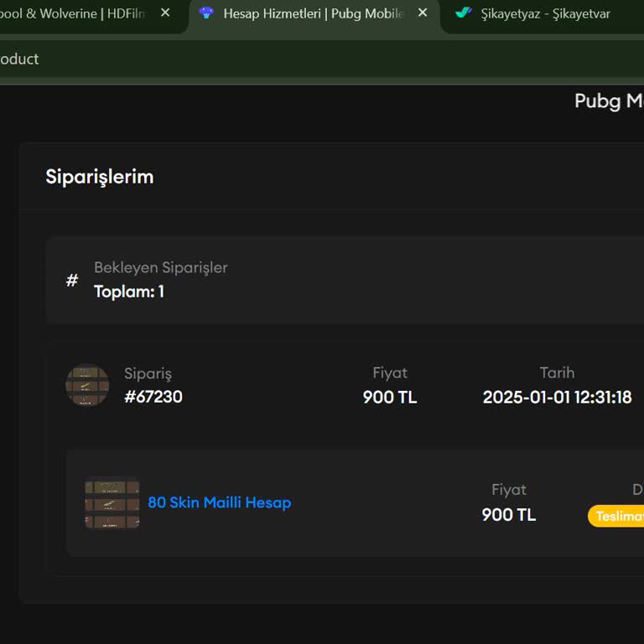Select the Siparişlerim heading
The image size is (644, 644).
(x=100, y=177)
